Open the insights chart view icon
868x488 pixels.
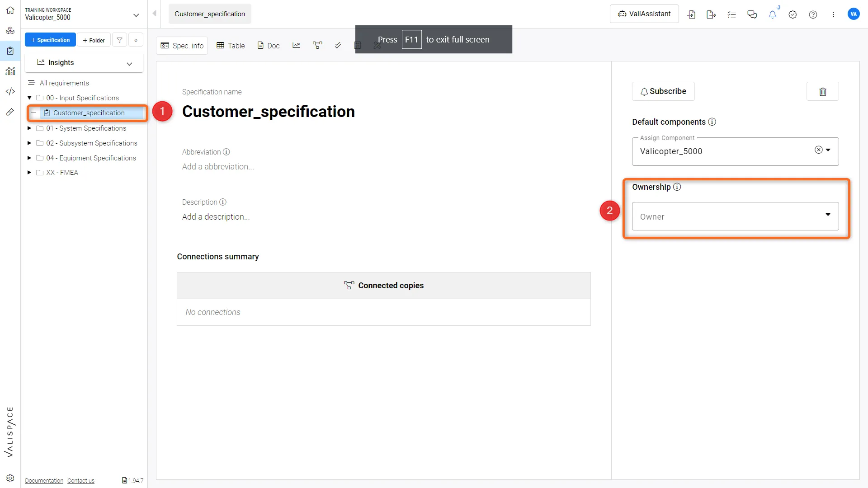pos(296,45)
